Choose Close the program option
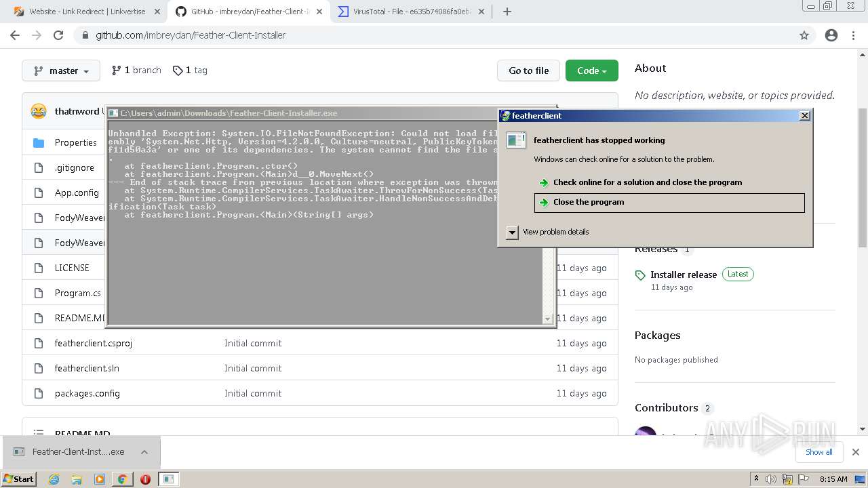 669,202
